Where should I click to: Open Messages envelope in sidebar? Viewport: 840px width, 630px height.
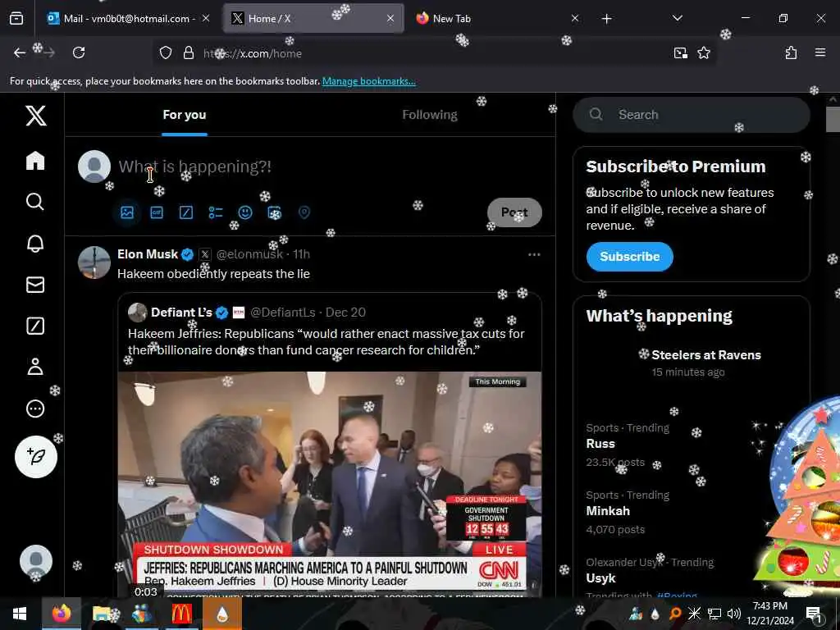click(x=35, y=285)
